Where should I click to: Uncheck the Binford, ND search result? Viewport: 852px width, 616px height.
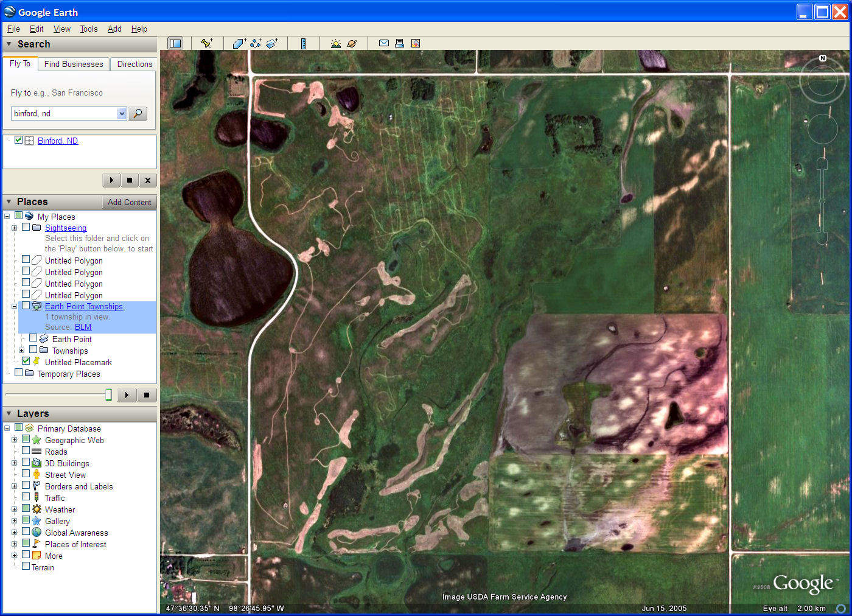(x=19, y=140)
